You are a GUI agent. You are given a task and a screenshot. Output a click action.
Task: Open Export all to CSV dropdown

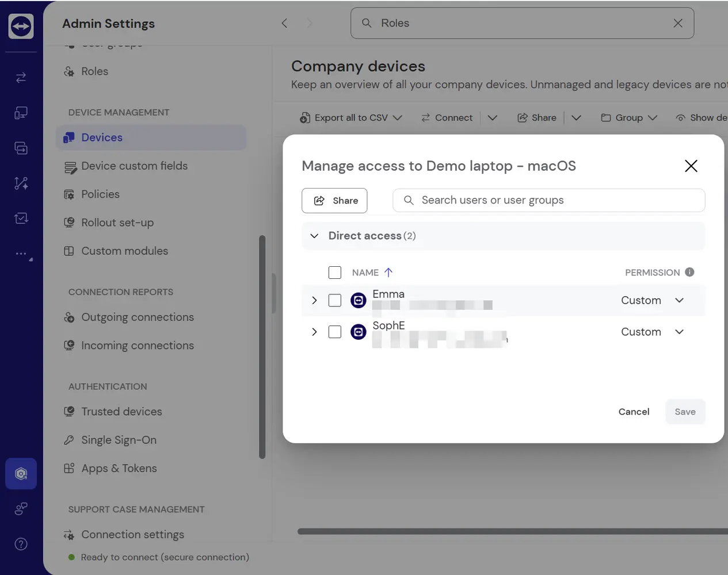tap(351, 118)
